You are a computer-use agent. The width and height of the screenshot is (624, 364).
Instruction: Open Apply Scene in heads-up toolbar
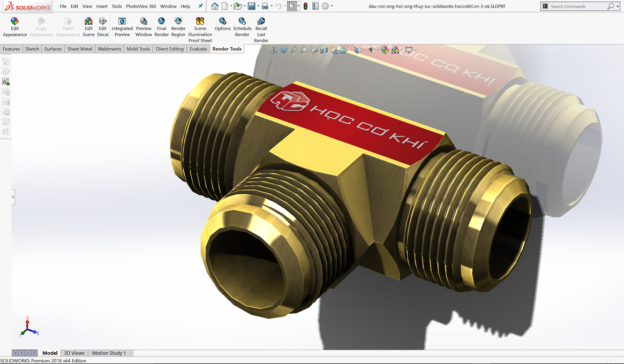click(396, 50)
